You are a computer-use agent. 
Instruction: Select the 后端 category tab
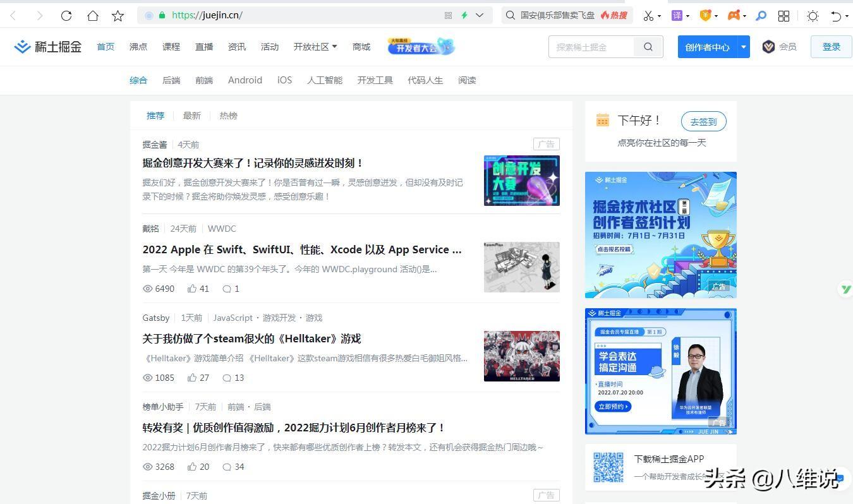(171, 80)
